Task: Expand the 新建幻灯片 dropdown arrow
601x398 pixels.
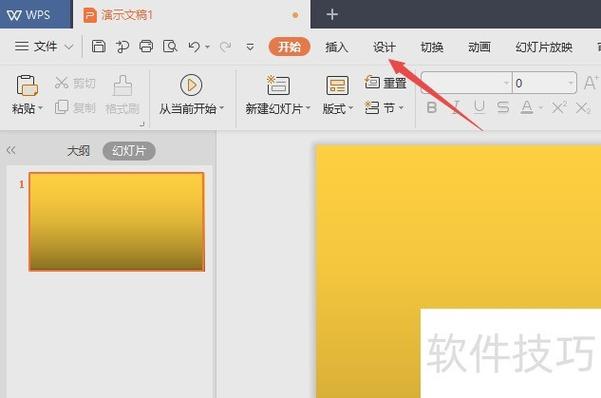Action: (x=308, y=109)
